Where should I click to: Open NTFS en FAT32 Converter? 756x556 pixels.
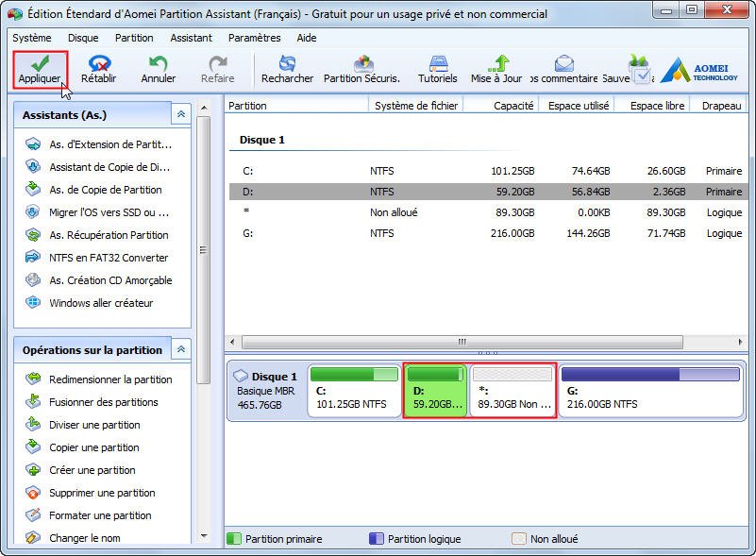pyautogui.click(x=97, y=258)
